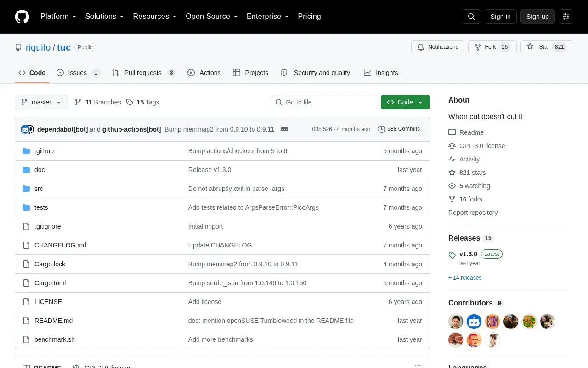Open the + 14 releases link
This screenshot has height=368, width=588.
465,278
